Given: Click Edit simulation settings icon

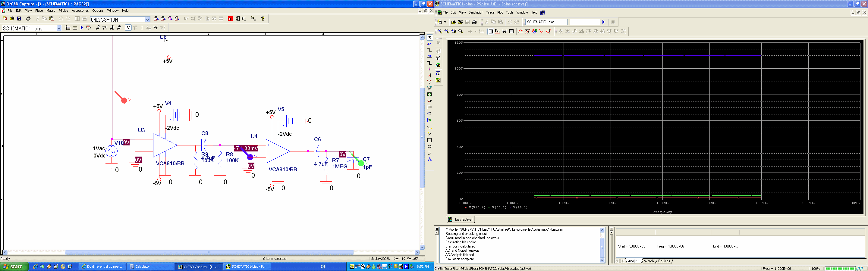Looking at the screenshot, I should [x=75, y=28].
